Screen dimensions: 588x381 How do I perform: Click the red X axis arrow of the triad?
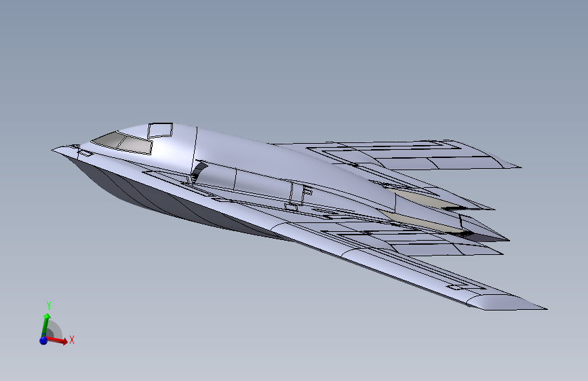[x=57, y=340]
